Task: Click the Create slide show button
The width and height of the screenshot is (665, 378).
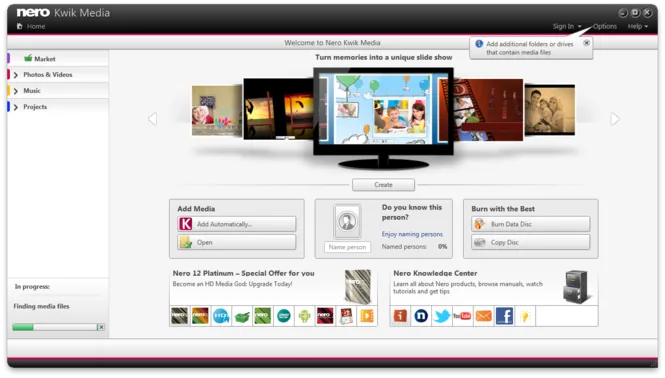Action: click(383, 185)
